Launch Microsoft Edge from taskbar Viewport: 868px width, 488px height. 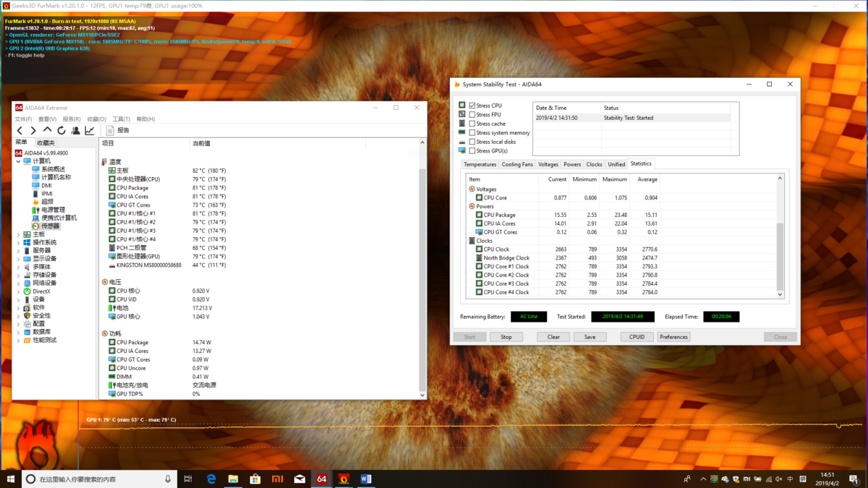[x=211, y=479]
